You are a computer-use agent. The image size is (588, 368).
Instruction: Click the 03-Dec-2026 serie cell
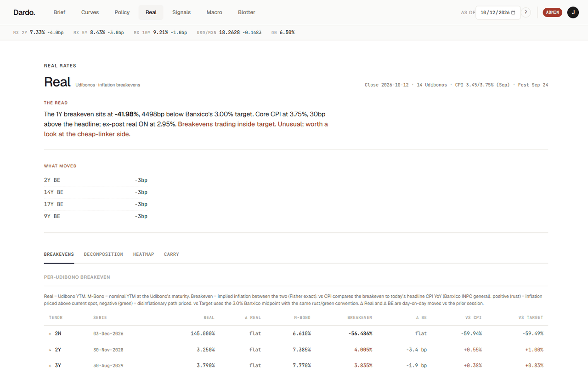(x=108, y=333)
